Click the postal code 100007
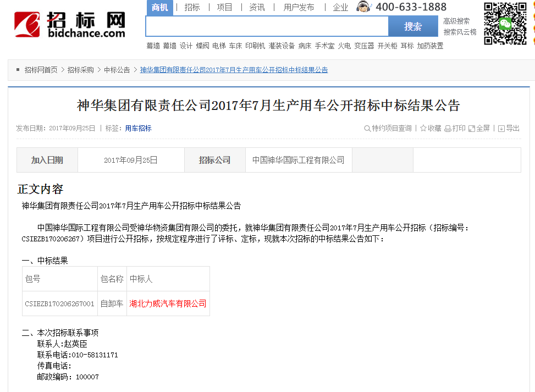This screenshot has height=392, width=535. (87, 377)
